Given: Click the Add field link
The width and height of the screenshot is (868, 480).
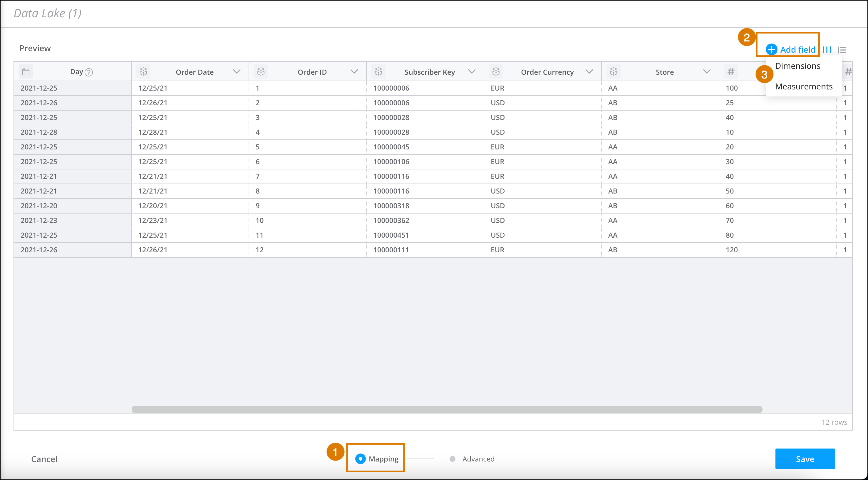Looking at the screenshot, I should [798, 50].
